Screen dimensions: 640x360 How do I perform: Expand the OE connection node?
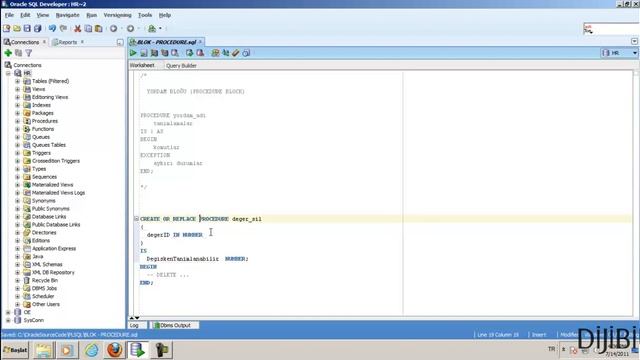[8, 312]
